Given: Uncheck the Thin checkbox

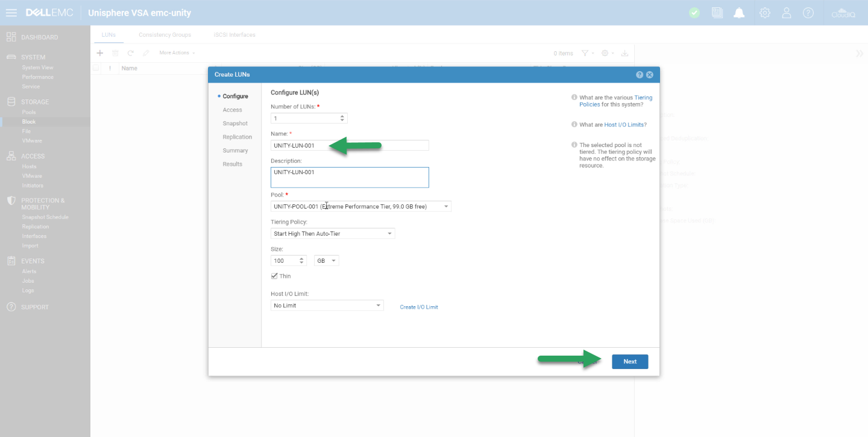Looking at the screenshot, I should tap(275, 276).
